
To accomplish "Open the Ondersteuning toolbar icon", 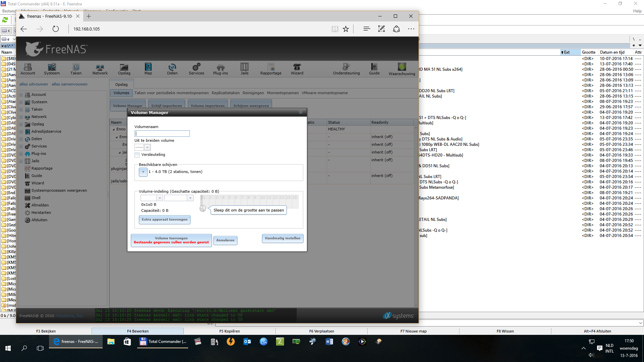I will [x=346, y=69].
